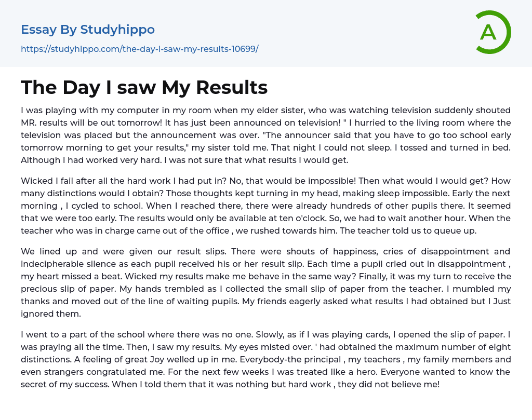Image resolution: width=532 pixels, height=420 pixels.
Task: Click the "Essay By Studyhippo" header text
Action: 88,30
